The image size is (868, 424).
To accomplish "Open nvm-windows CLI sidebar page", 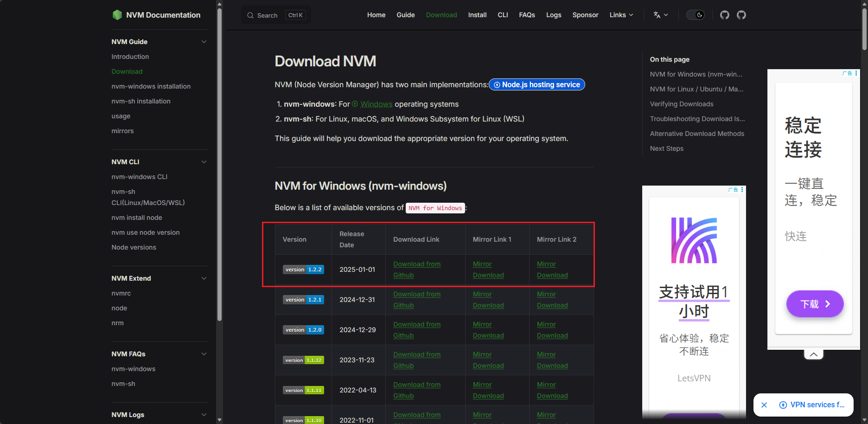I will tap(140, 177).
